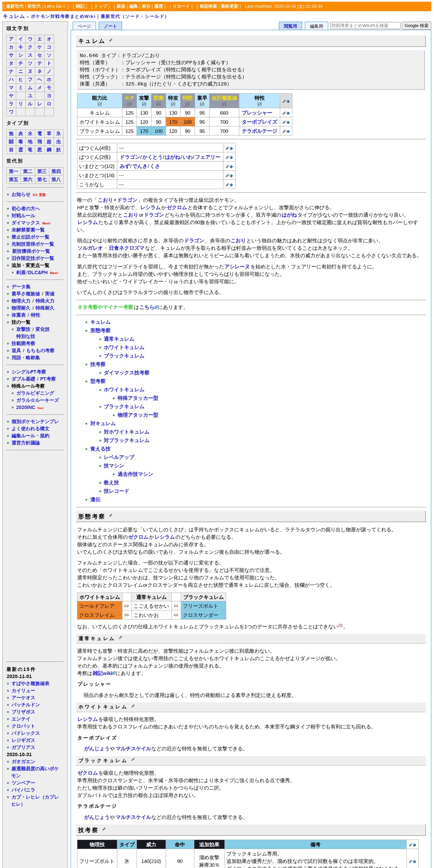The image size is (434, 868).
Task: Open the ターボブレイズ ability link in the stats table
Action: tap(260, 122)
